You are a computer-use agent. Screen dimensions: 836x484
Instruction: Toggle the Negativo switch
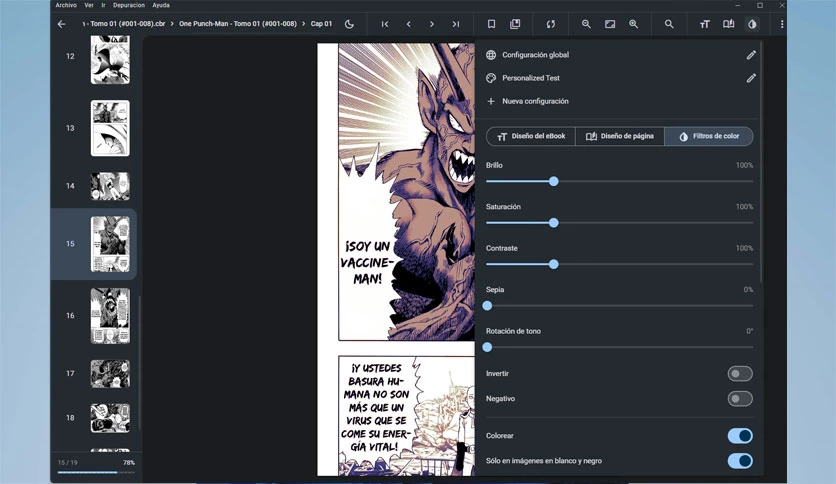coord(740,399)
